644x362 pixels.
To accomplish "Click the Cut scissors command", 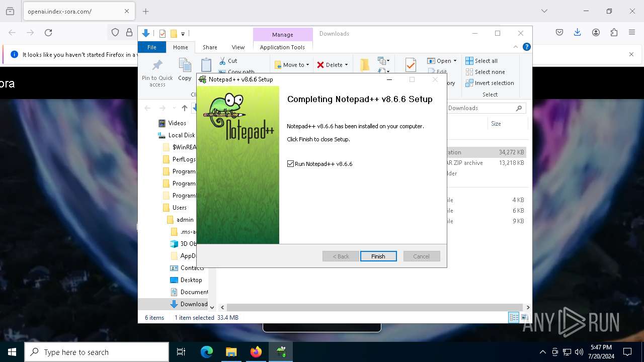I will pyautogui.click(x=228, y=61).
